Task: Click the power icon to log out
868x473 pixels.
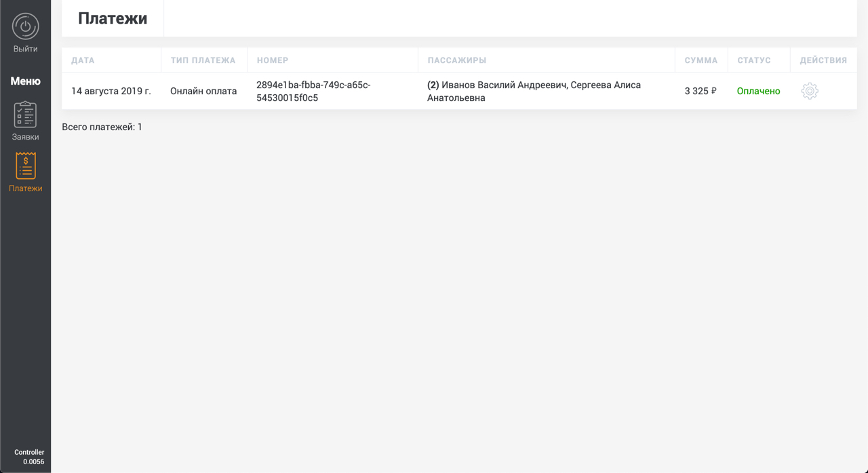Action: tap(25, 26)
